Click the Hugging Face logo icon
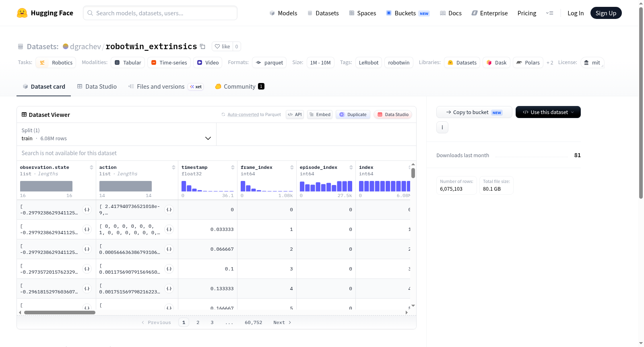The height and width of the screenshot is (347, 644). 22,13
